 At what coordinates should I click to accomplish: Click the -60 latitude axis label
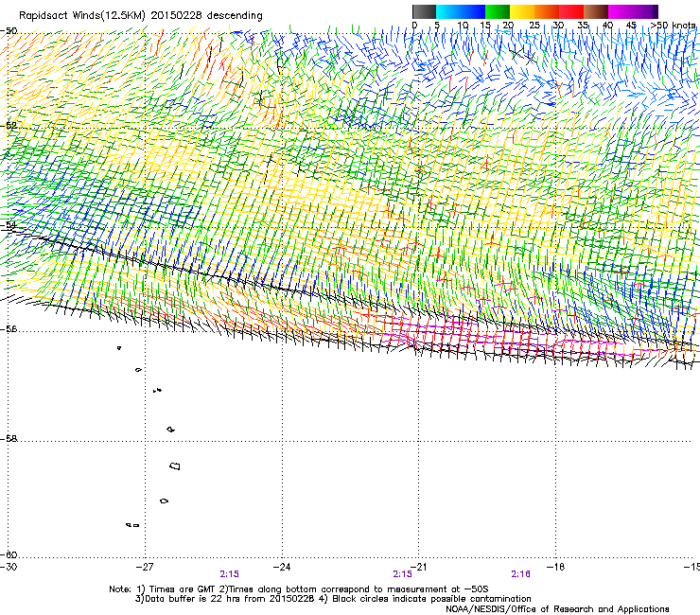point(9,555)
